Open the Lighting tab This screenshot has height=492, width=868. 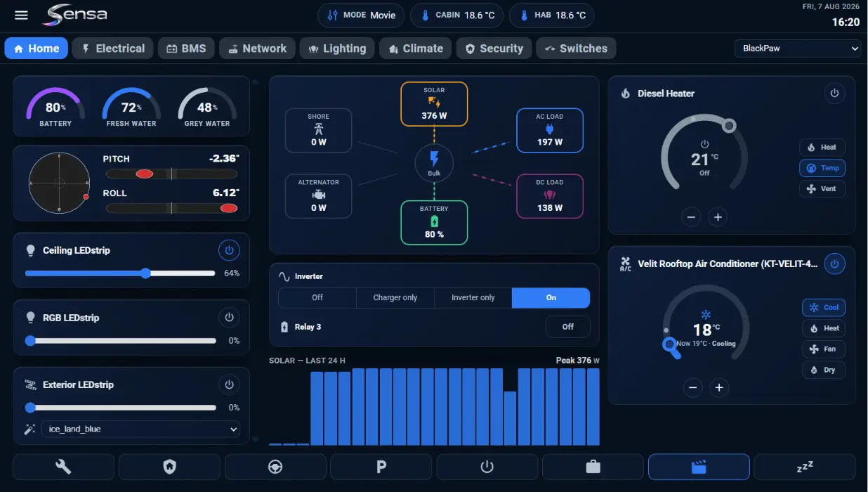point(338,48)
